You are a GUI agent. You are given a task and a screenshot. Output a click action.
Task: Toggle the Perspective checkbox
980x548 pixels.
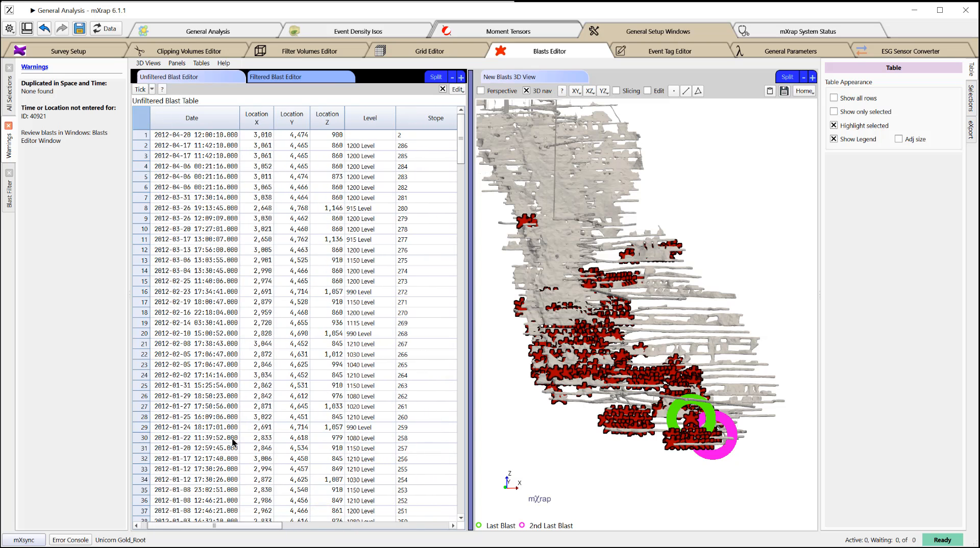point(481,91)
